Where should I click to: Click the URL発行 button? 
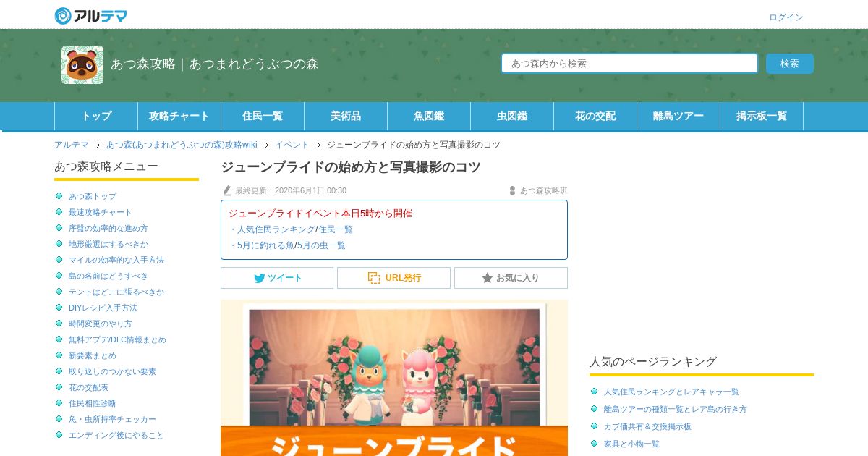(x=393, y=278)
